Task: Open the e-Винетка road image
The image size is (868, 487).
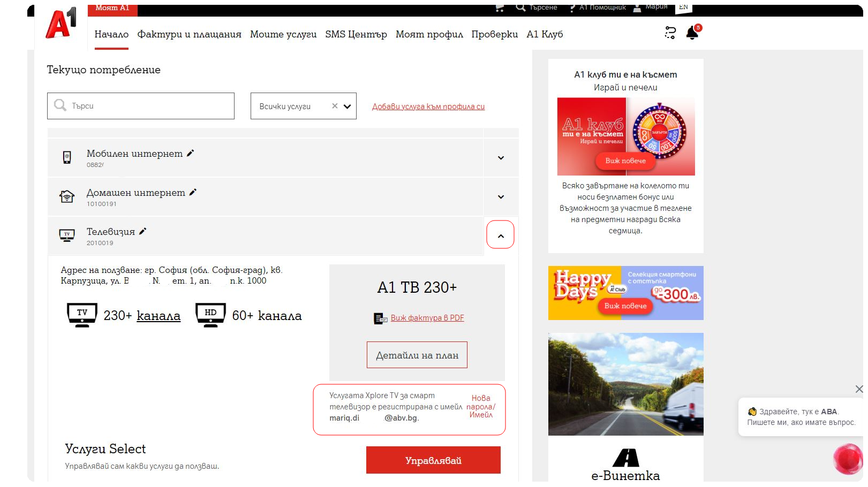Action: click(626, 384)
